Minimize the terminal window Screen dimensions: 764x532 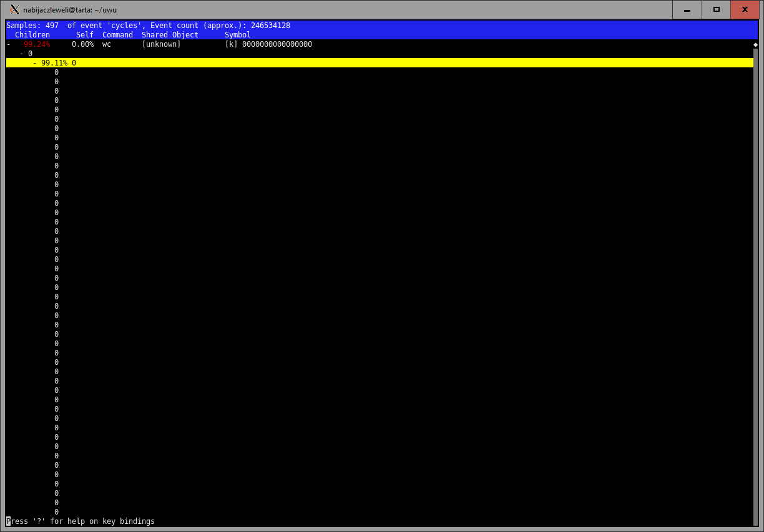[x=687, y=9]
